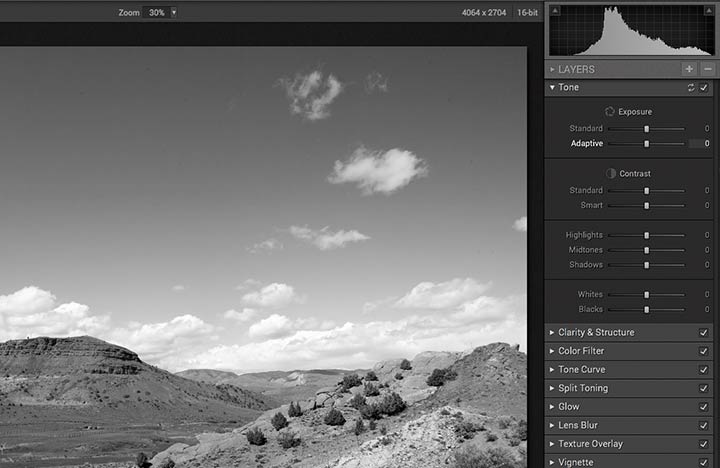The height and width of the screenshot is (468, 720).
Task: Click the Adaptive exposure label
Action: tap(587, 143)
